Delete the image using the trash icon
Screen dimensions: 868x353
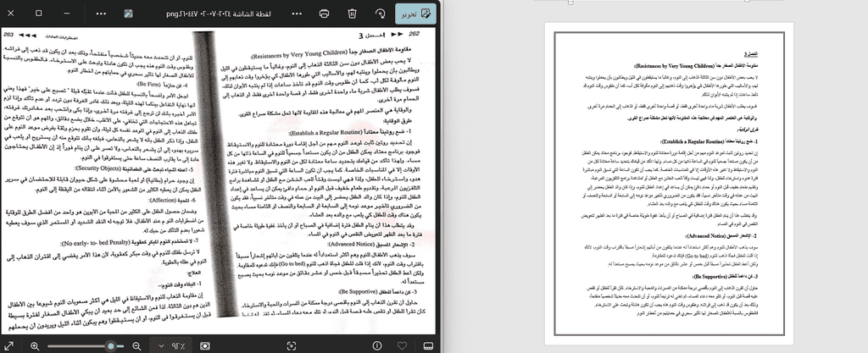click(x=352, y=14)
